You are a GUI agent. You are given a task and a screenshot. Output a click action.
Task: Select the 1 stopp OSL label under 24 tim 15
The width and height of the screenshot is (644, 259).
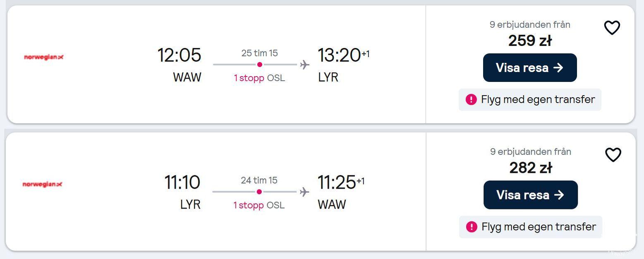[259, 205]
